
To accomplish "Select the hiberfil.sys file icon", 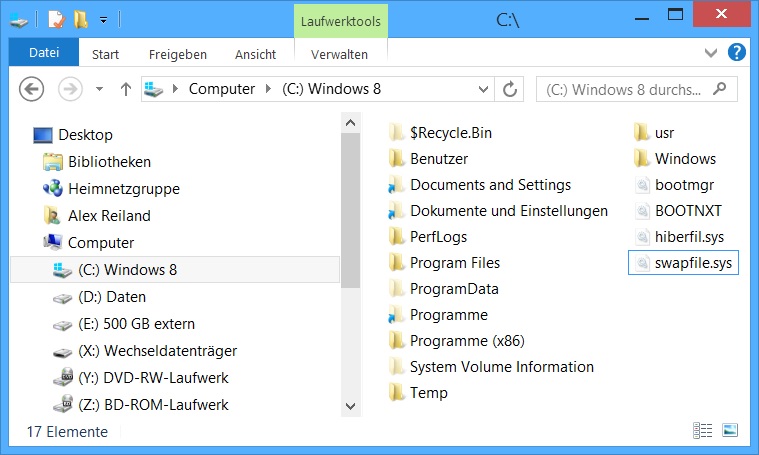I will (x=642, y=236).
